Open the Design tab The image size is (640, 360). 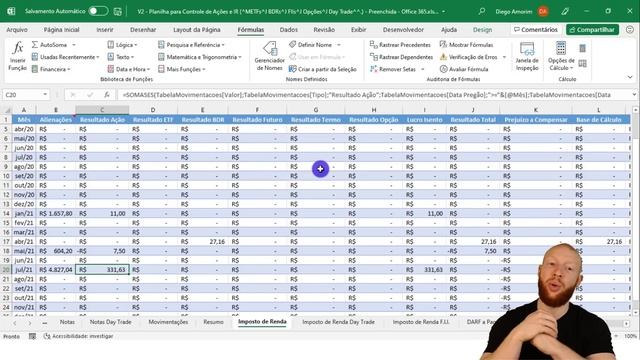pyautogui.click(x=482, y=29)
